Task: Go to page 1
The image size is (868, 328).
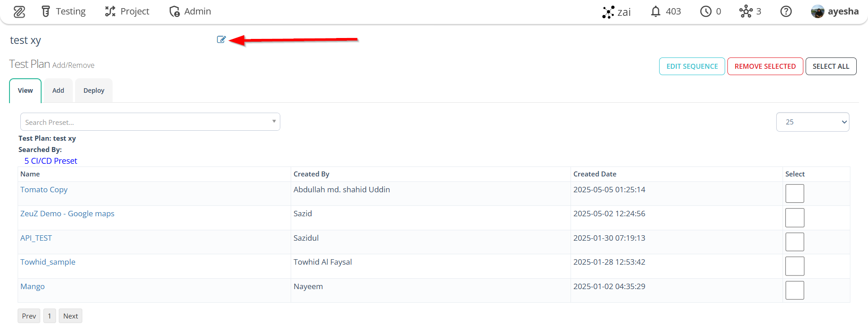Action: [x=50, y=316]
